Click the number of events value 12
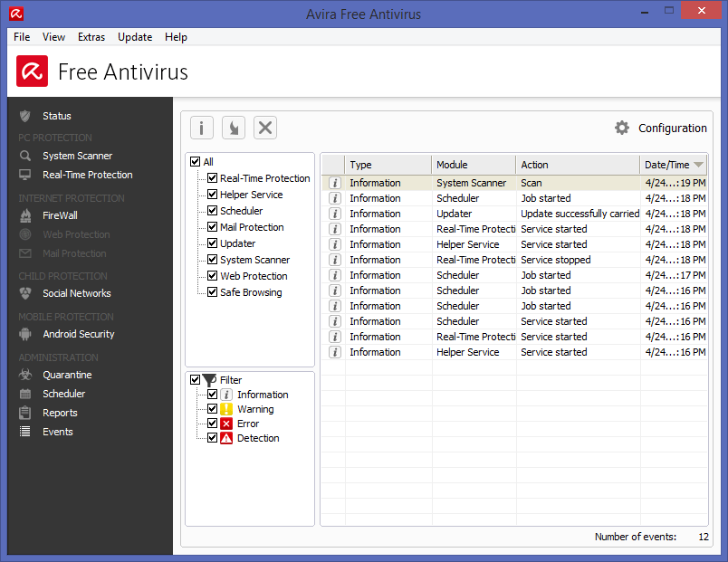728x562 pixels. click(x=704, y=537)
